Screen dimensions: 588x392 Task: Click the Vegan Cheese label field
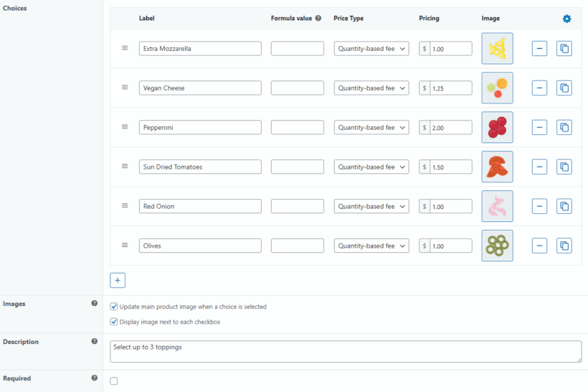point(200,88)
